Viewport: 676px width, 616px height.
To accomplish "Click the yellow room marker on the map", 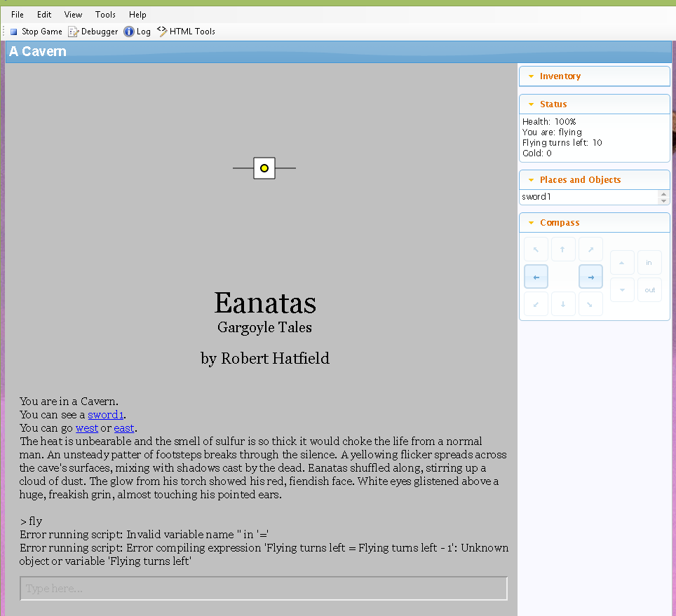I will coord(264,168).
